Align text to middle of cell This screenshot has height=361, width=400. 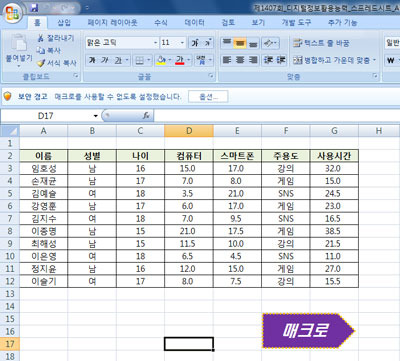pos(240,43)
